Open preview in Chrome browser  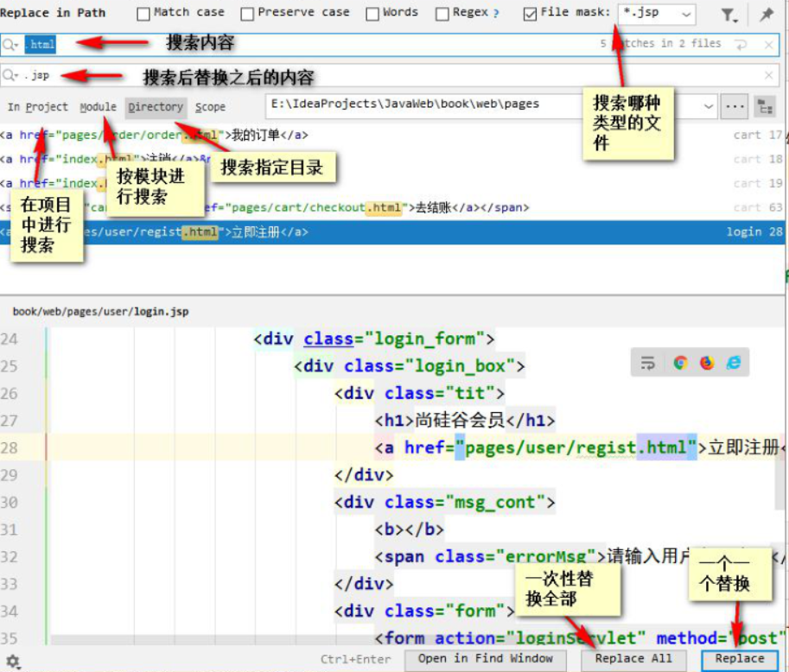[680, 363]
